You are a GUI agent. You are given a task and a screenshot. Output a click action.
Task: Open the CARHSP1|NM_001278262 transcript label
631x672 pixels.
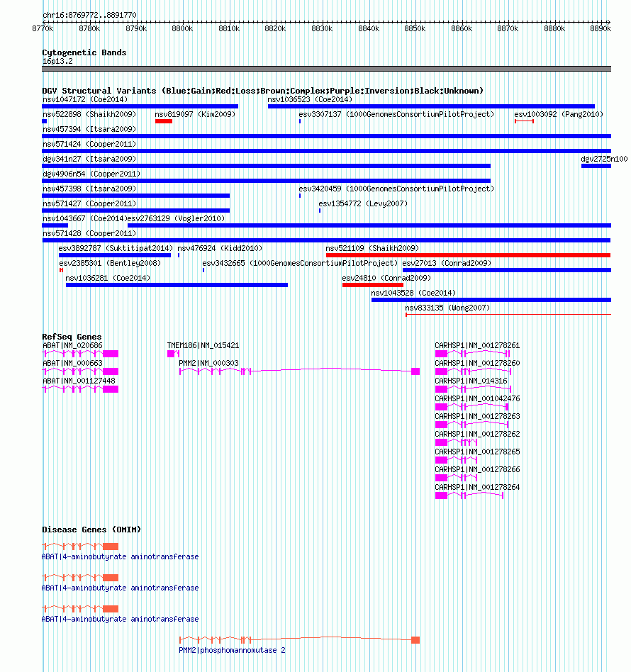click(477, 434)
